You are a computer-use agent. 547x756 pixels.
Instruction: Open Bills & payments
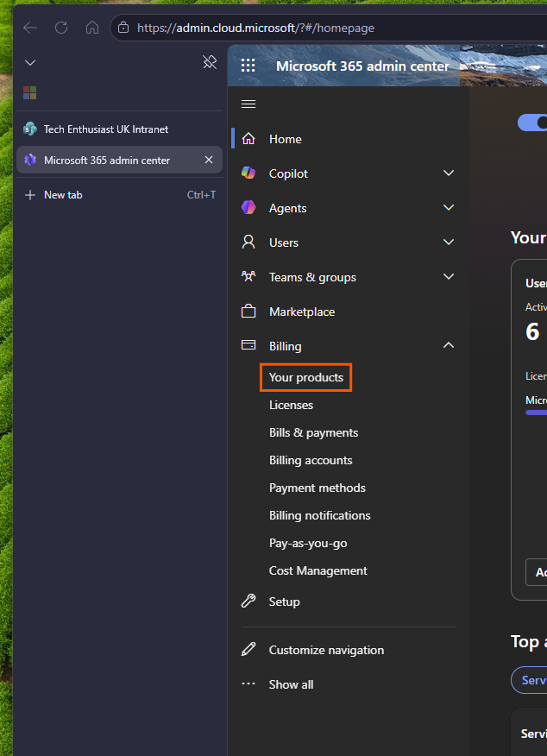pos(314,432)
